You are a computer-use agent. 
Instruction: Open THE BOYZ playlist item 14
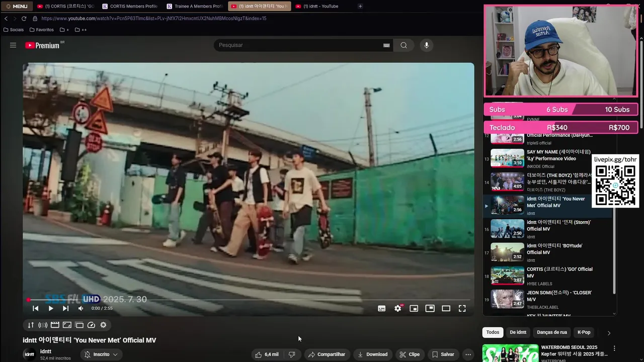point(548,182)
